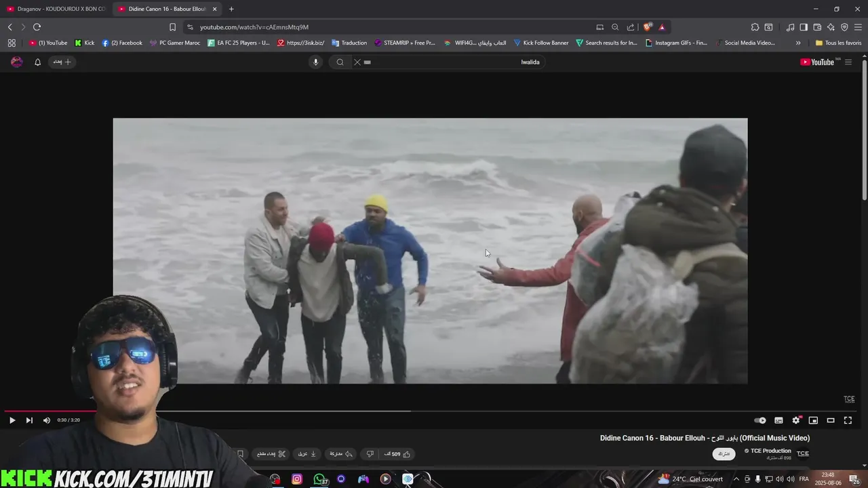Open Brave VPN shield icon

pos(844,27)
